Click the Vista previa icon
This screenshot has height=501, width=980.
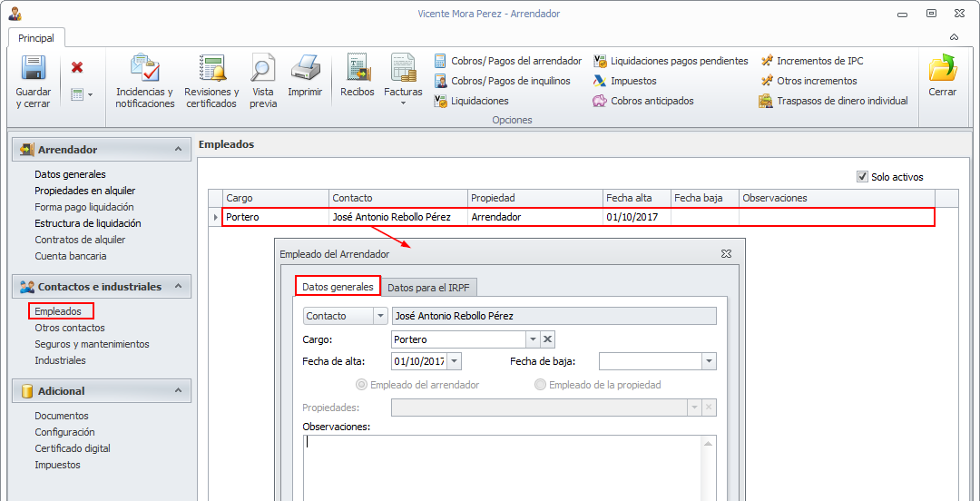coord(263,68)
